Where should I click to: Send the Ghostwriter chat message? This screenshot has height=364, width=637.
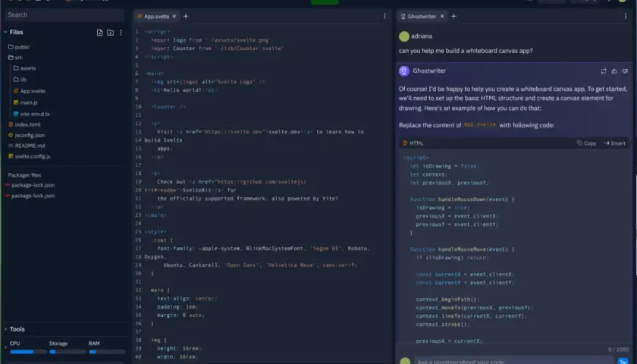[623, 361]
